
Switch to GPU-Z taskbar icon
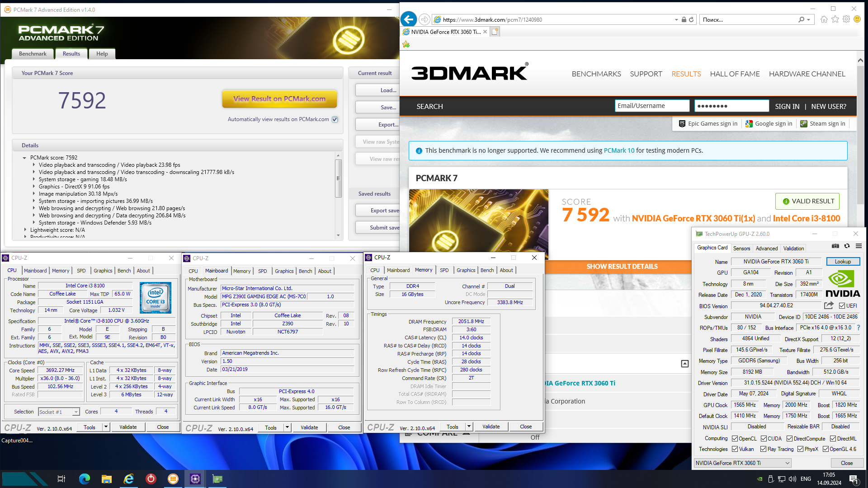217,479
